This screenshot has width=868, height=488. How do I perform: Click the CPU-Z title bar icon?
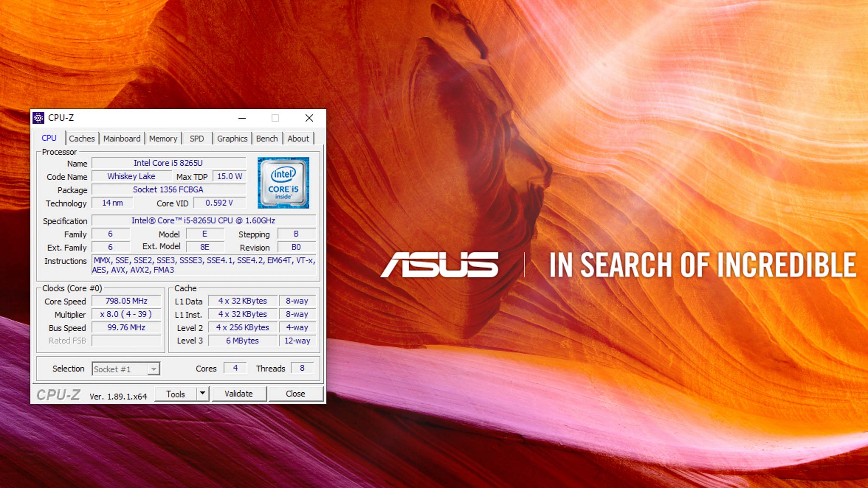point(39,118)
